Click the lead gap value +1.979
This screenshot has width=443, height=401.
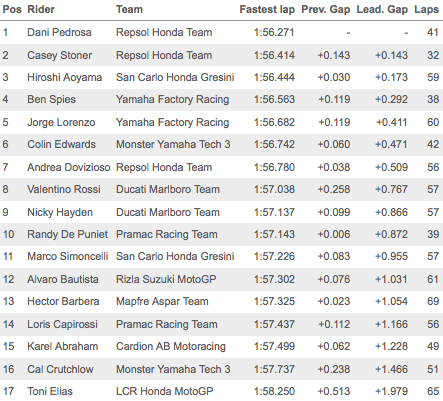coord(391,391)
